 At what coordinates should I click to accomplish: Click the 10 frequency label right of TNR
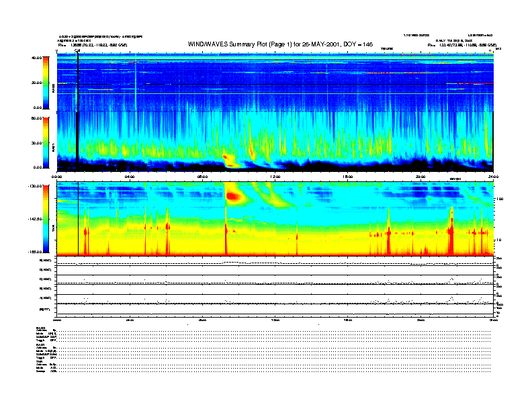tap(499, 240)
